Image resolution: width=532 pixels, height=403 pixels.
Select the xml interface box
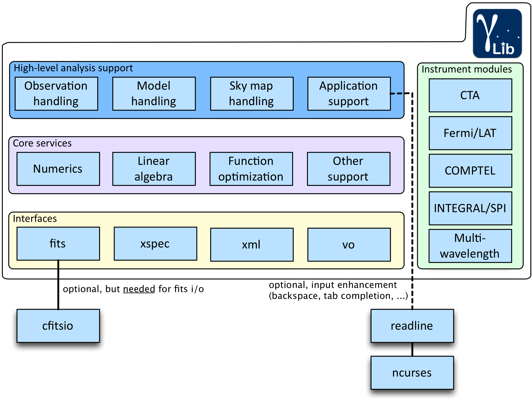pos(252,244)
